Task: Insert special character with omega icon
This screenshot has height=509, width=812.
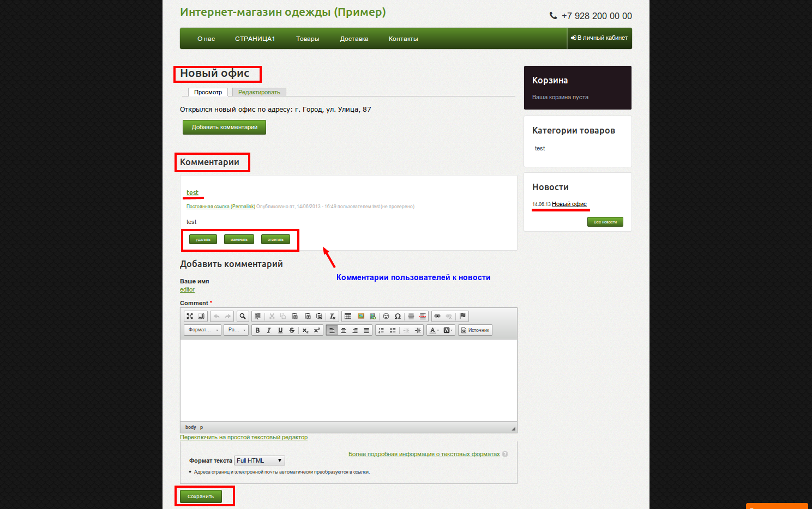Action: pos(398,316)
